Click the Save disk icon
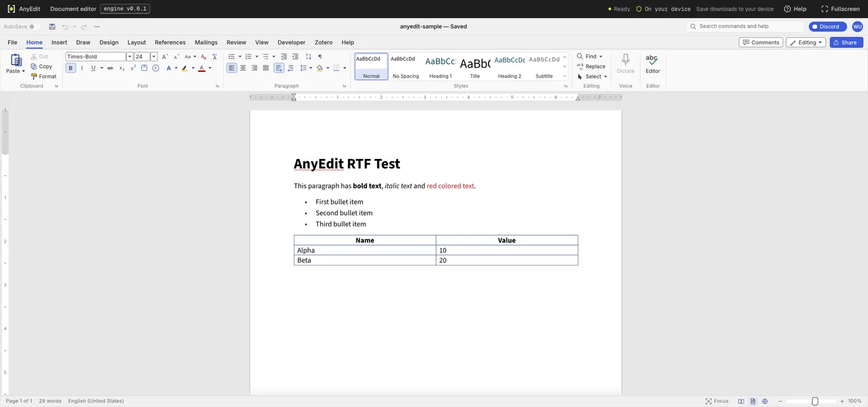 coord(52,27)
